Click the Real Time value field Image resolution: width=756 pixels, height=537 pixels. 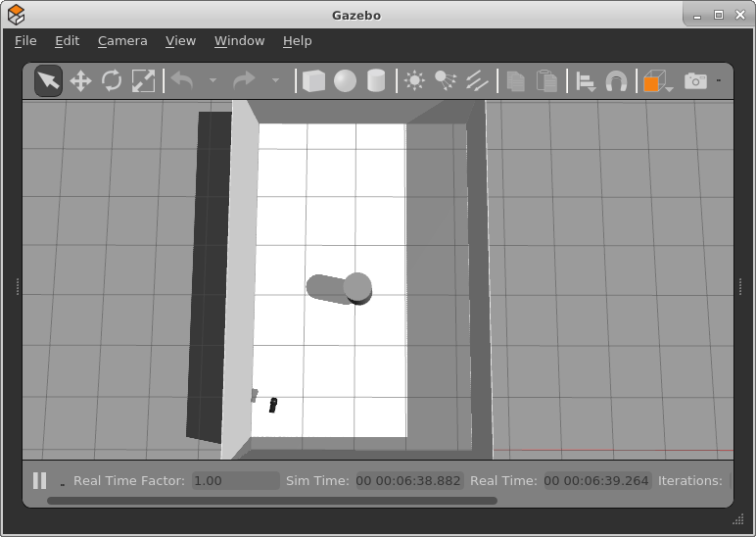point(598,480)
